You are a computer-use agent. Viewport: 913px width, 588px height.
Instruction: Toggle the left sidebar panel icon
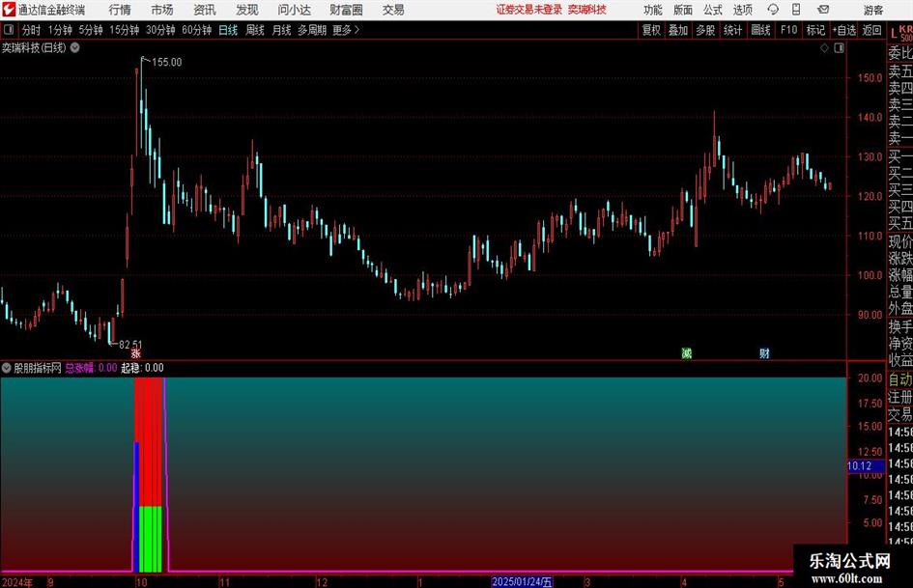(x=9, y=30)
